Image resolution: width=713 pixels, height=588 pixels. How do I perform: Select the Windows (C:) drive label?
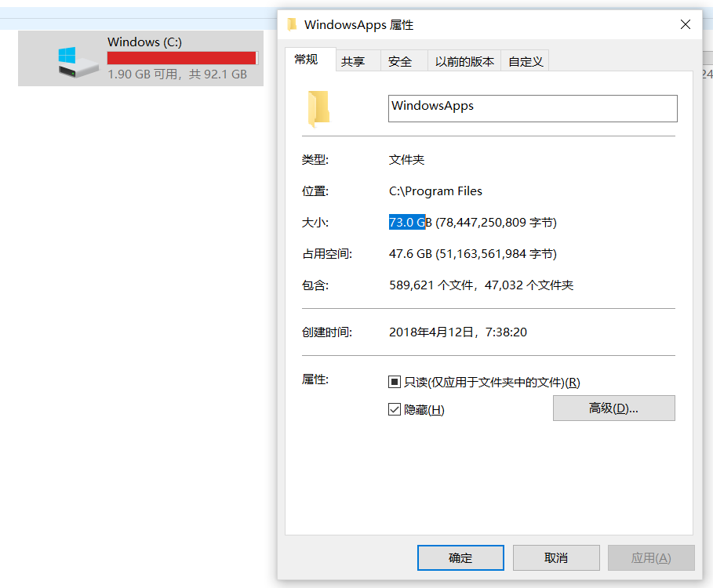pyautogui.click(x=144, y=42)
